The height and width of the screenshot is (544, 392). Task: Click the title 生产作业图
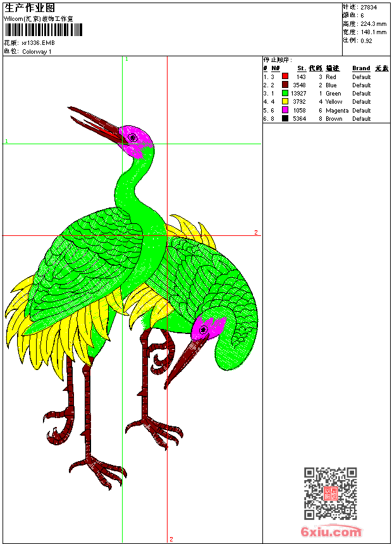(30, 8)
